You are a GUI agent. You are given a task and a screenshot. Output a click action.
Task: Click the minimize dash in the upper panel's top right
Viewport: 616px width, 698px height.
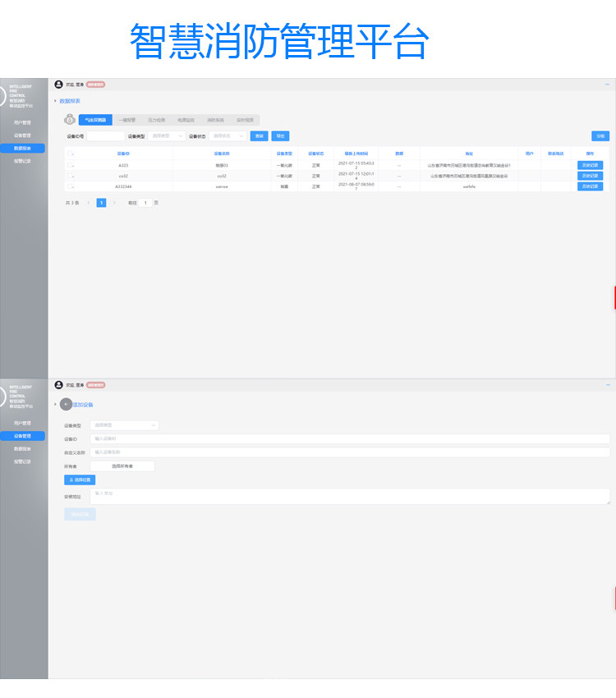[607, 84]
